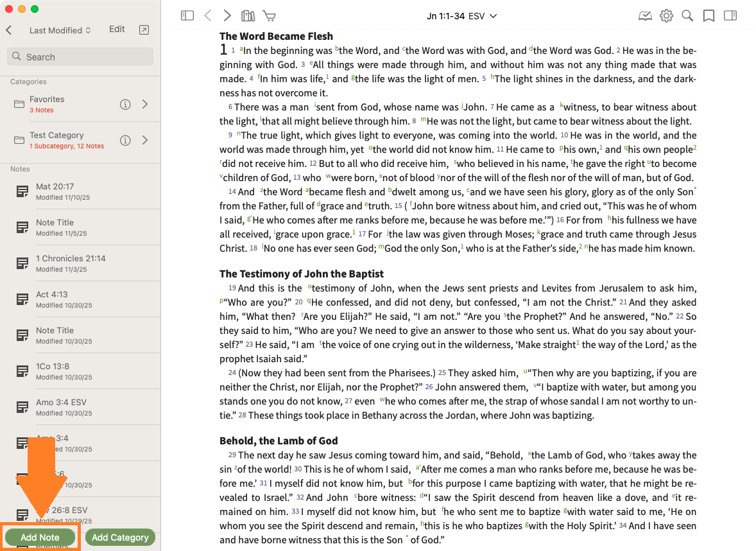Open the store shopping cart icon

tap(270, 16)
